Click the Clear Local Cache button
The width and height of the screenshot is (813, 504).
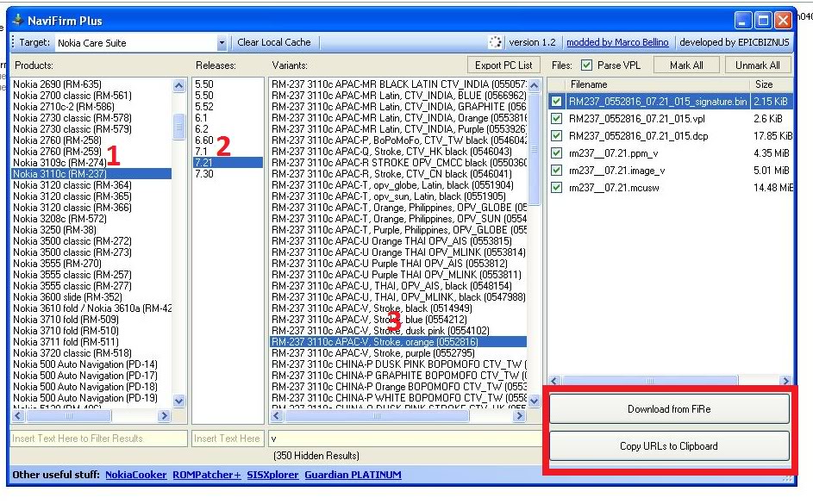click(274, 42)
